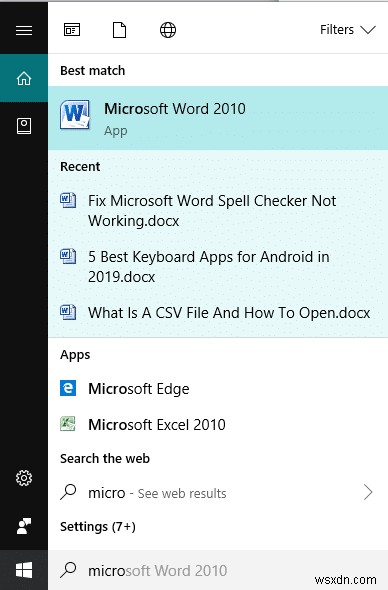Click the Apps section header

click(x=75, y=354)
